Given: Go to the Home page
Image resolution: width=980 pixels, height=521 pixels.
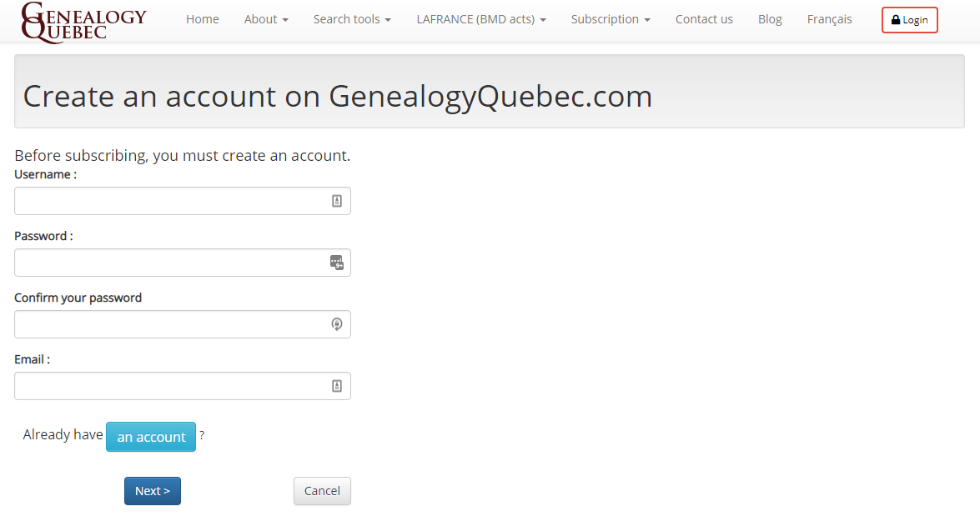Looking at the screenshot, I should [203, 19].
